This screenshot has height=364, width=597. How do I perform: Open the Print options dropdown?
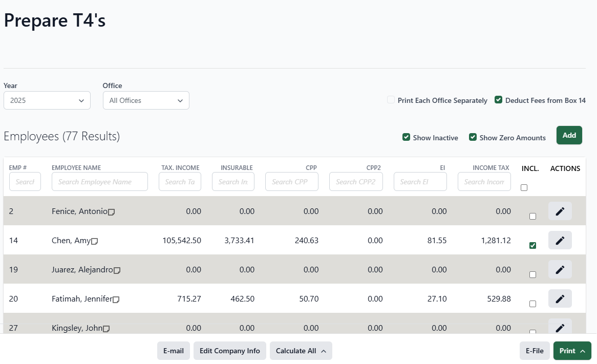(x=572, y=351)
